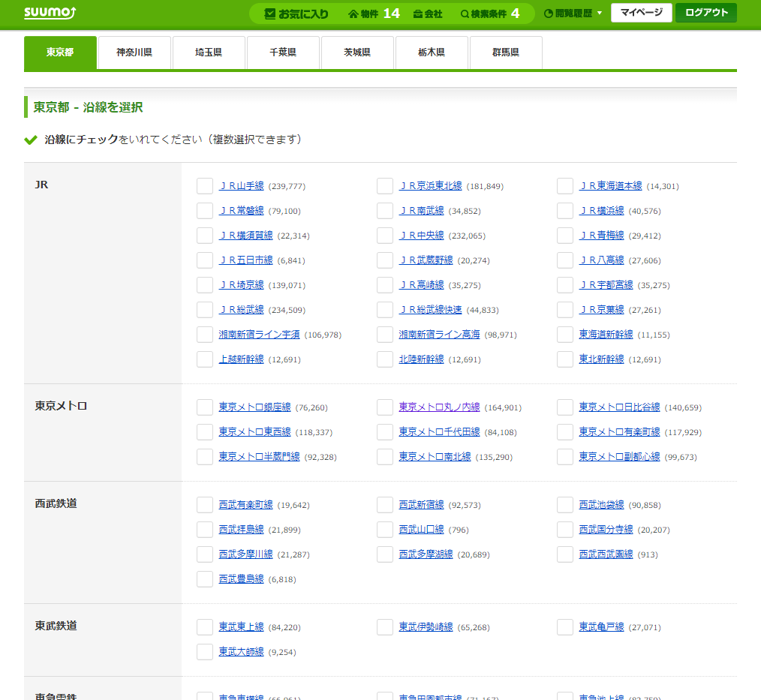
Task: Open the 東京メトロ千代田線 link
Action: tap(439, 431)
